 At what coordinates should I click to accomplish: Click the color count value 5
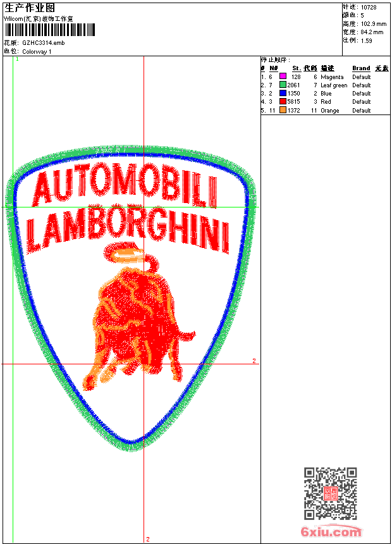[x=362, y=16]
